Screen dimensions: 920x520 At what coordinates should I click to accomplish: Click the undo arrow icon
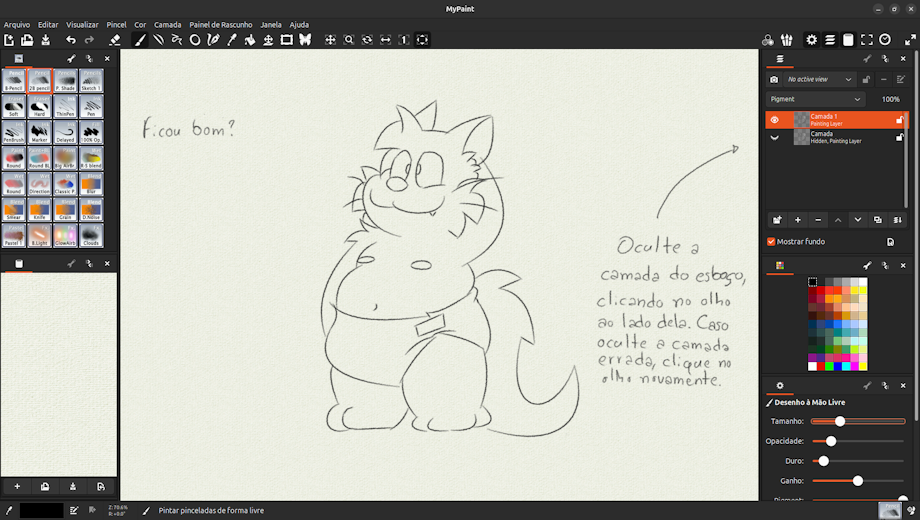tap(71, 40)
